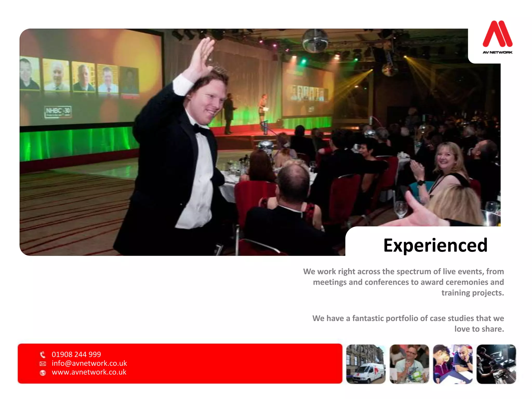Click the envelope email icon
532x399 pixels.
click(x=43, y=364)
